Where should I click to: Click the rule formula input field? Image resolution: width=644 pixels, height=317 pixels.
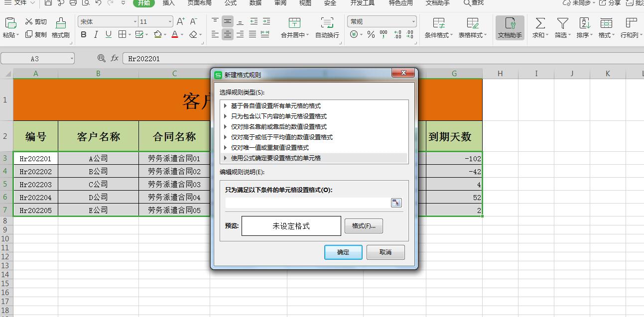307,203
